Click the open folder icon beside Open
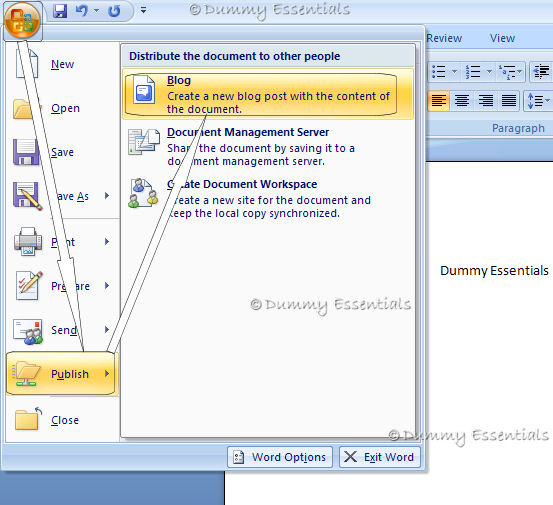The height and width of the screenshot is (505, 553). pos(27,108)
